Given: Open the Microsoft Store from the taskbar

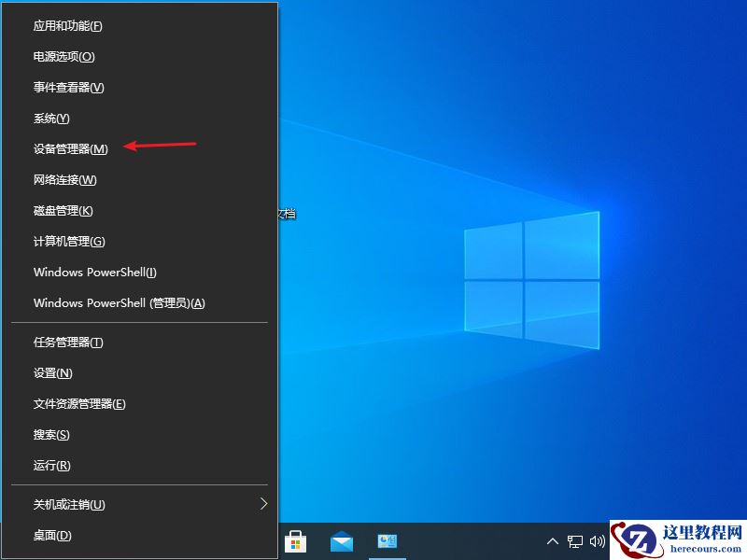Looking at the screenshot, I should 299,541.
